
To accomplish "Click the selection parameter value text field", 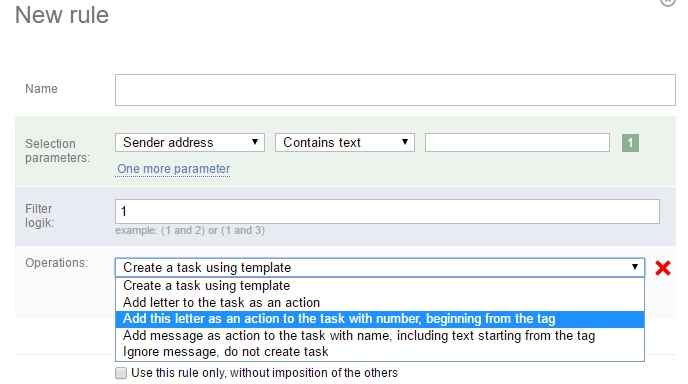I will pos(517,143).
